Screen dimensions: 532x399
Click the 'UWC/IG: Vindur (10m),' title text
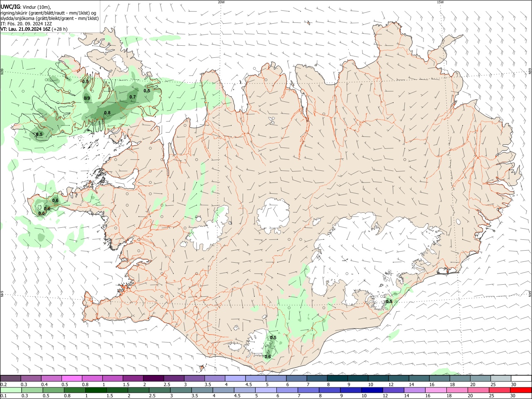(26, 7)
